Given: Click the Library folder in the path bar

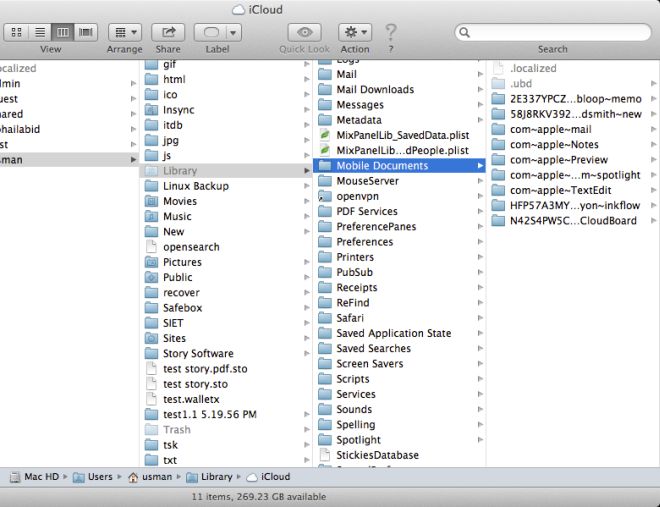Looking at the screenshot, I should click(x=209, y=477).
